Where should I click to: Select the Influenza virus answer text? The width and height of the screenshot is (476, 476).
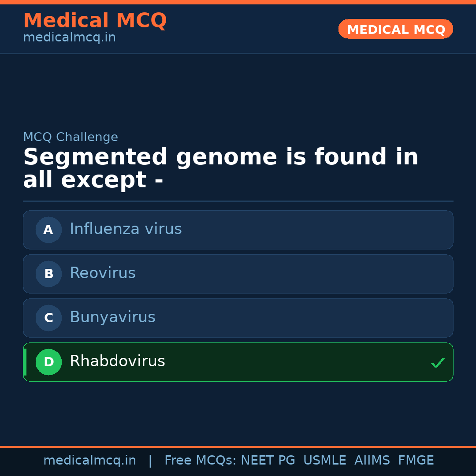pos(126,229)
